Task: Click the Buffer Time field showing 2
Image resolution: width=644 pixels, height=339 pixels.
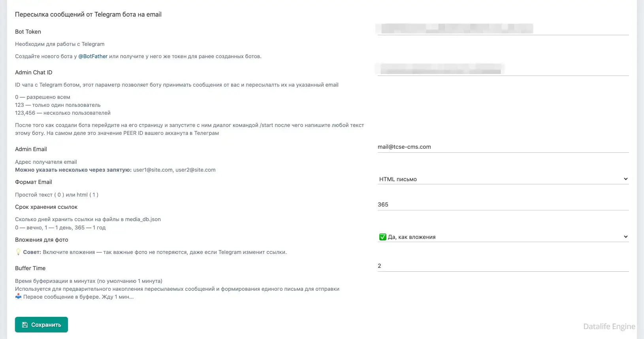Action: pyautogui.click(x=503, y=266)
